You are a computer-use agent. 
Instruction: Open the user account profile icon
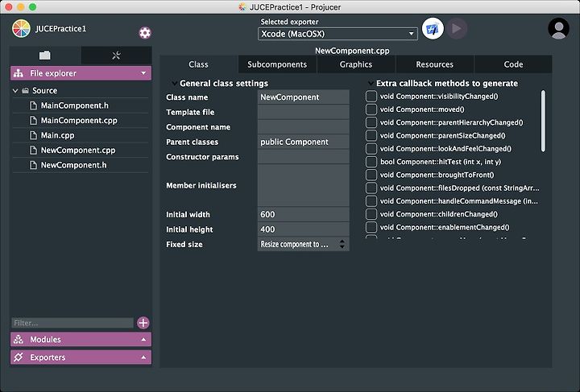coord(558,28)
